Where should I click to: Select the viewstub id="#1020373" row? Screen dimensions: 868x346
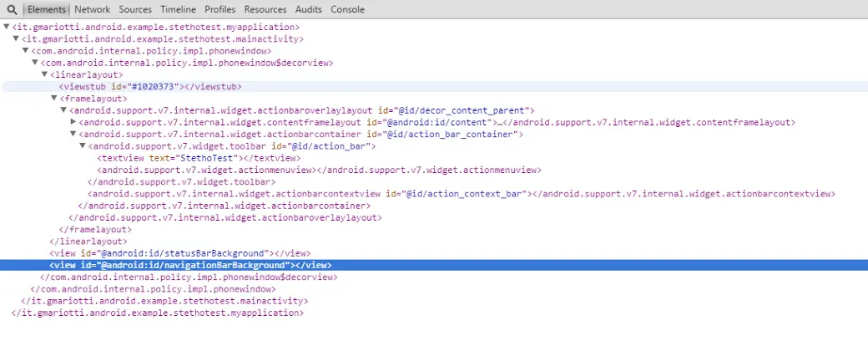click(434, 87)
